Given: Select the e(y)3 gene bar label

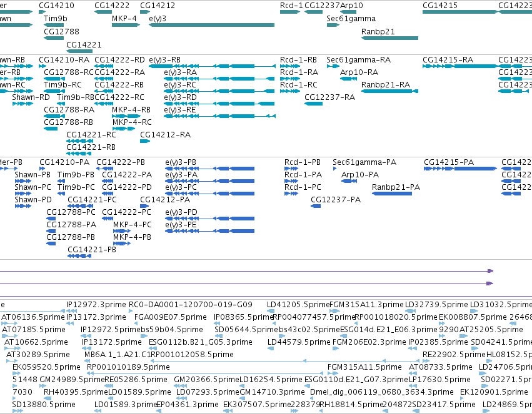Looking at the screenshot, I should 158,19.
